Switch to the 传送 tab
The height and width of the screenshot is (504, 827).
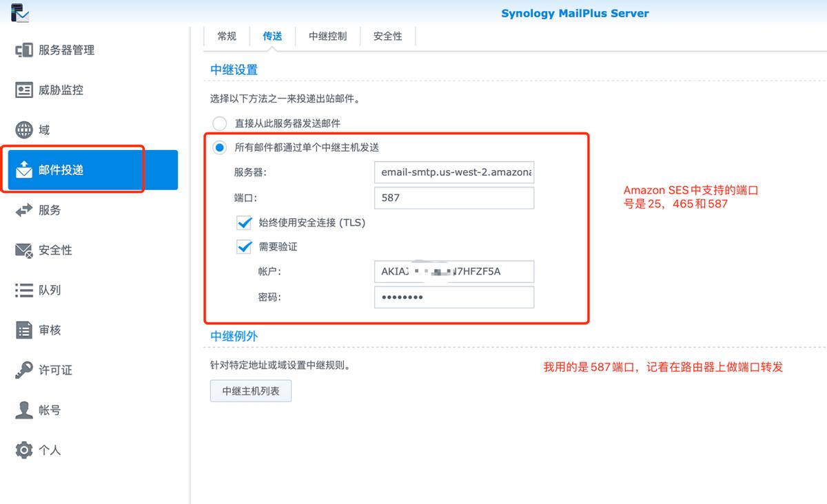[x=272, y=36]
